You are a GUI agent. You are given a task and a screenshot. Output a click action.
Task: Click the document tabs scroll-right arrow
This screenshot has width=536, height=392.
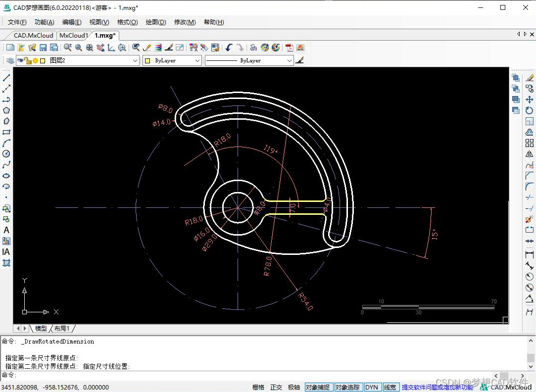click(x=525, y=34)
